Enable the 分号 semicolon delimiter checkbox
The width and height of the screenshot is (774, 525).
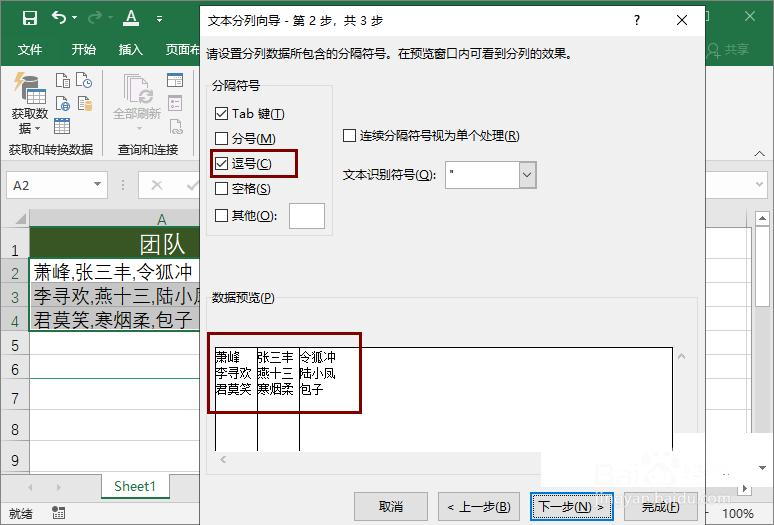(x=221, y=138)
